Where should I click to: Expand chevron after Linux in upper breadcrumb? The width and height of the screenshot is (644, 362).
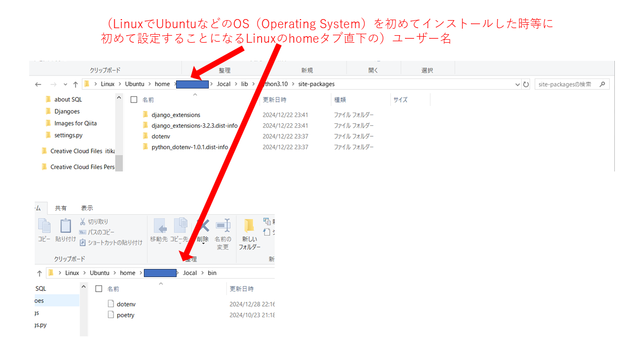click(120, 84)
